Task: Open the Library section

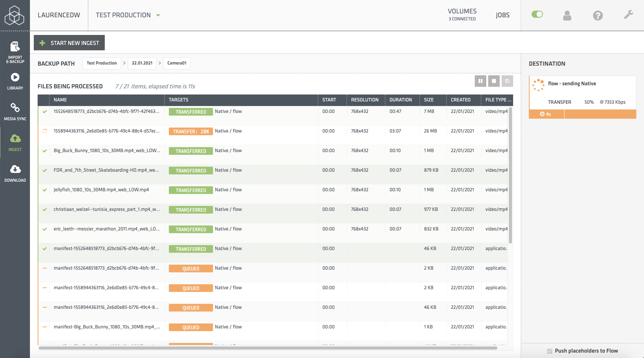Action: coord(15,81)
